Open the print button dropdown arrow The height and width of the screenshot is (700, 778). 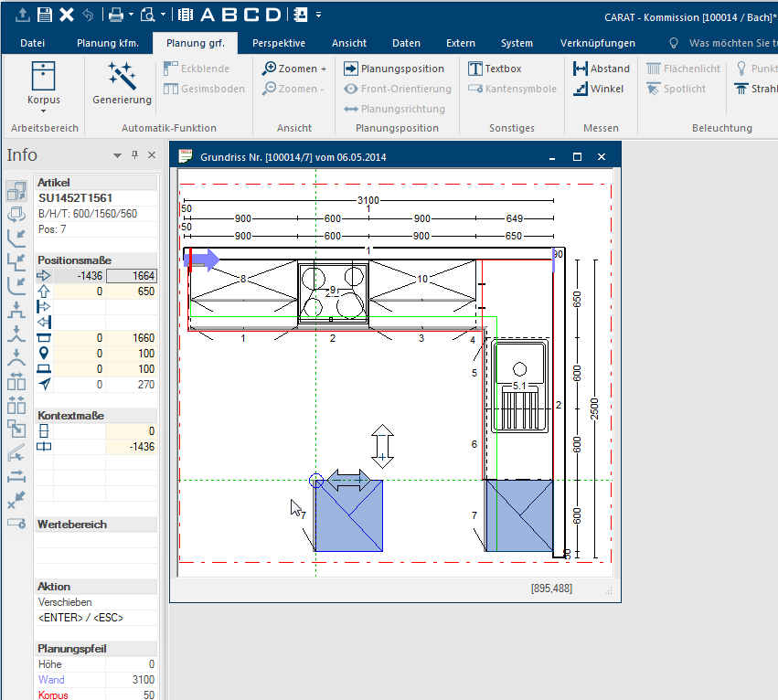coord(131,15)
